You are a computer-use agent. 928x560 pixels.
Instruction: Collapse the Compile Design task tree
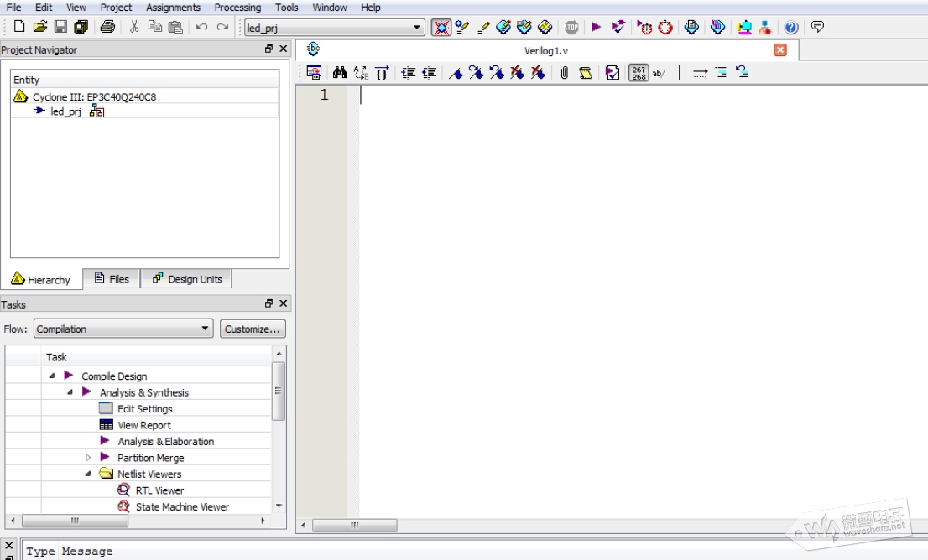52,376
